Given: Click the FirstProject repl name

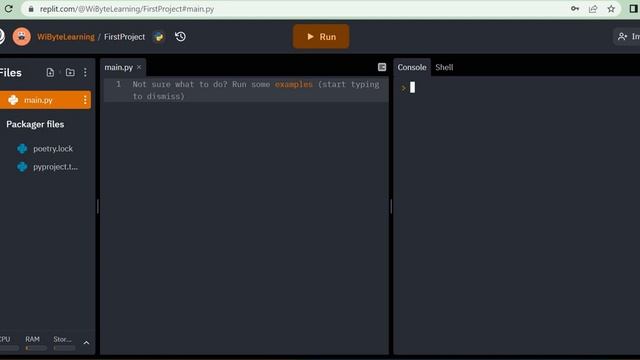Looking at the screenshot, I should (x=124, y=37).
